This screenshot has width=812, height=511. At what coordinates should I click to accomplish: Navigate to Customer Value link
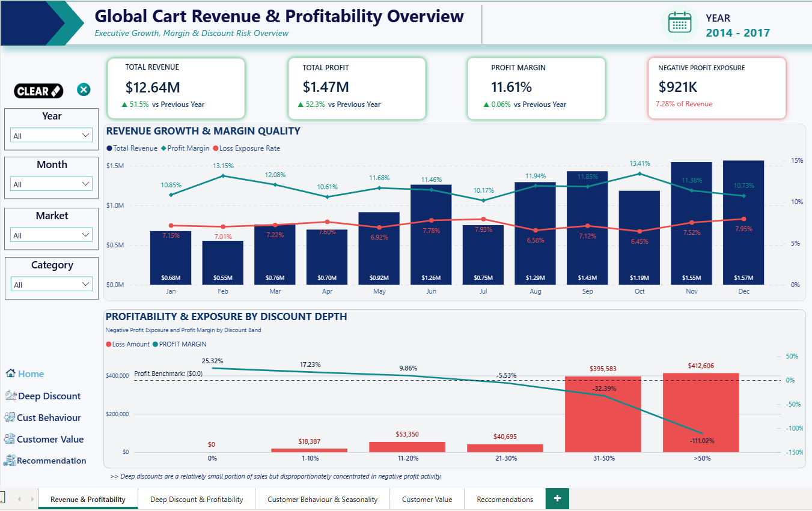coord(50,439)
